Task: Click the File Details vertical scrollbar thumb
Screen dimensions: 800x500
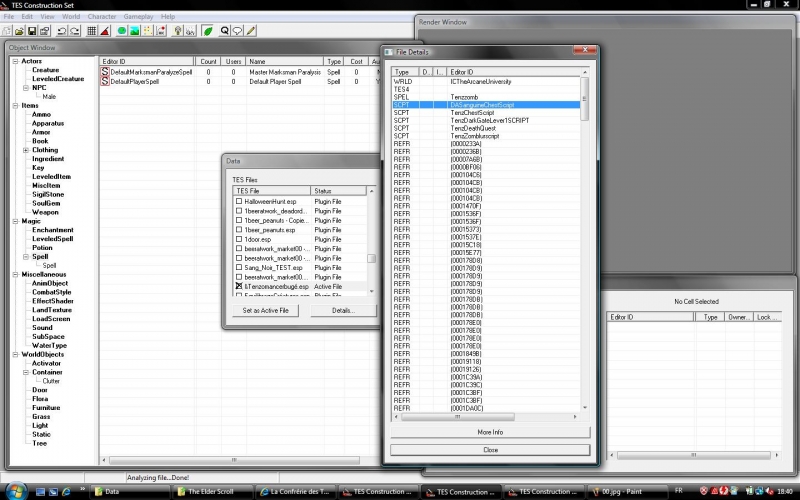Action: pyautogui.click(x=585, y=98)
